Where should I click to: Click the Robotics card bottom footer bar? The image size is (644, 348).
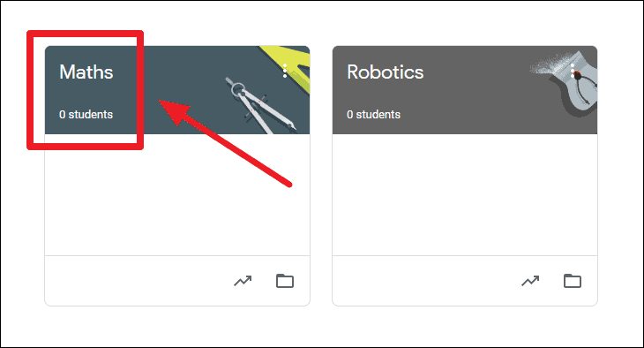coord(465,281)
